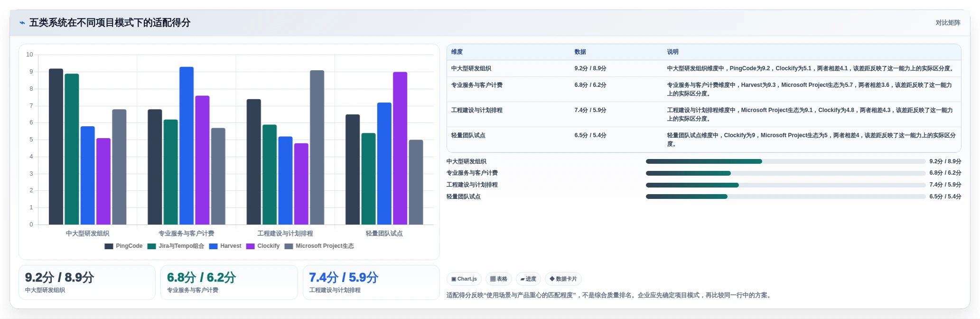Screen dimensions: 980x319
Task: Open the 9.2分 / 8.9分 data card
Action: click(87, 282)
